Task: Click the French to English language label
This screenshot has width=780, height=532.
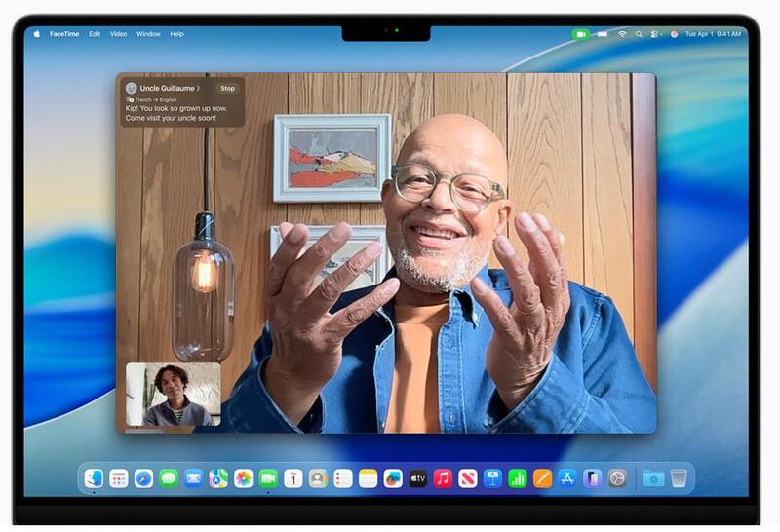Action: pos(155,100)
